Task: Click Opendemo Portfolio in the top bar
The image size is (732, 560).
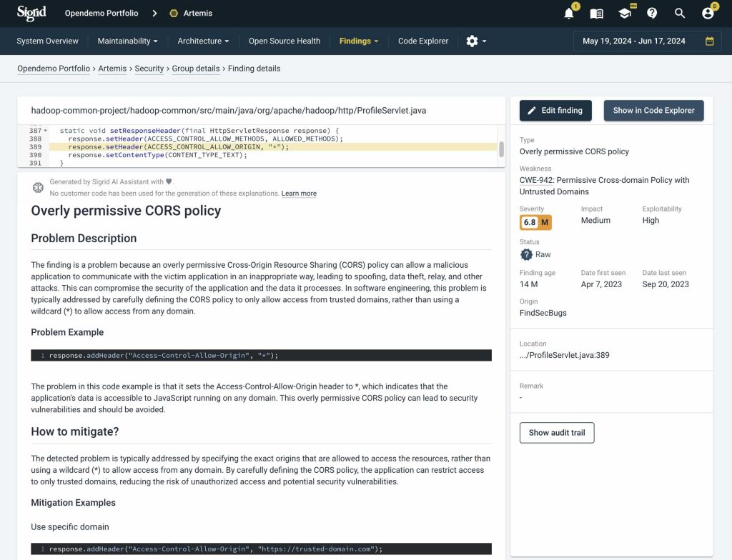Action: (x=102, y=13)
